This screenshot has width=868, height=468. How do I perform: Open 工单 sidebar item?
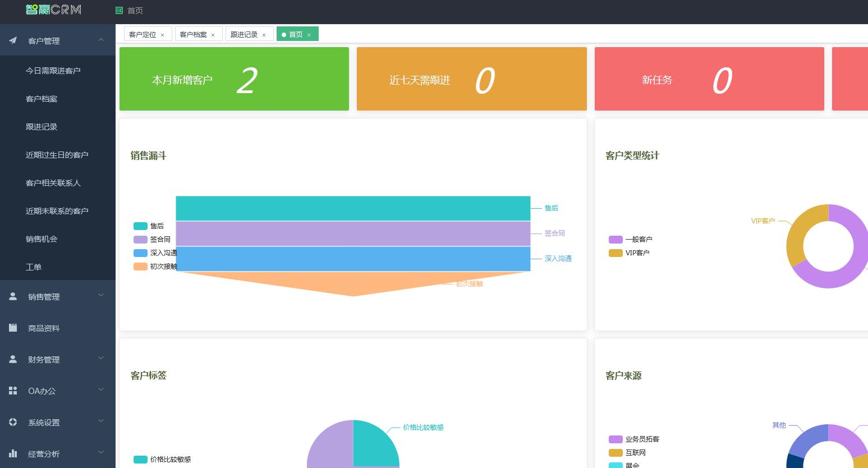coord(58,267)
